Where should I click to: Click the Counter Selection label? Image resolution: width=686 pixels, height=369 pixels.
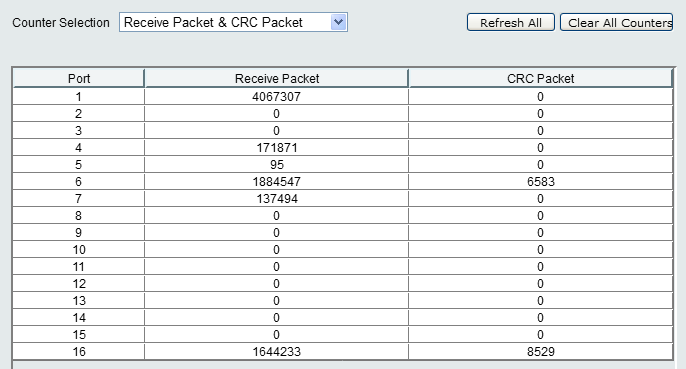(61, 22)
